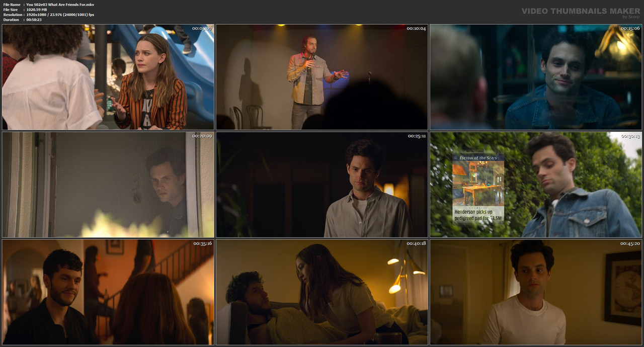This screenshot has width=644, height=347.
Task: Click the window scene thumbnail 00:20:09
Action: pos(108,185)
